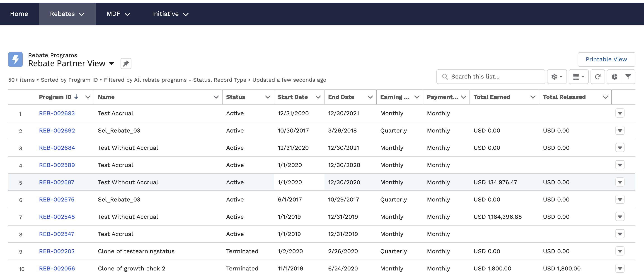Image resolution: width=644 pixels, height=275 pixels.
Task: Open the list filters funnel icon
Action: (628, 76)
